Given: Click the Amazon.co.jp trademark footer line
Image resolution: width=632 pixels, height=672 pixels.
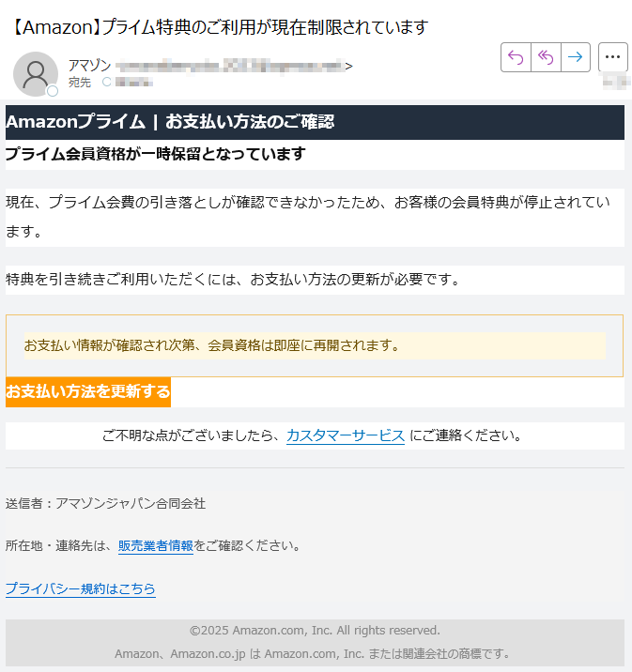Looking at the screenshot, I should tap(313, 654).
